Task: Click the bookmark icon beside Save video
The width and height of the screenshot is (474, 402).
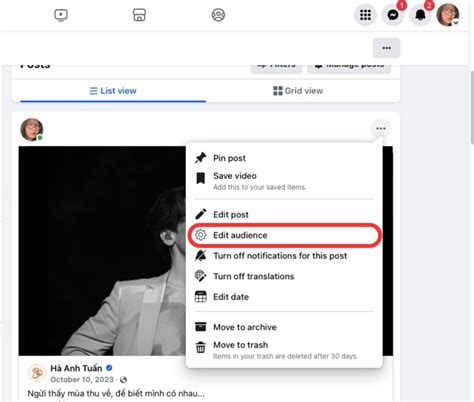Action: coord(201,178)
